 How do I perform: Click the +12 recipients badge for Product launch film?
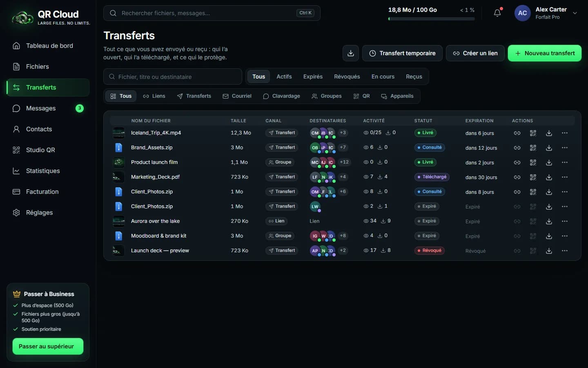click(344, 162)
